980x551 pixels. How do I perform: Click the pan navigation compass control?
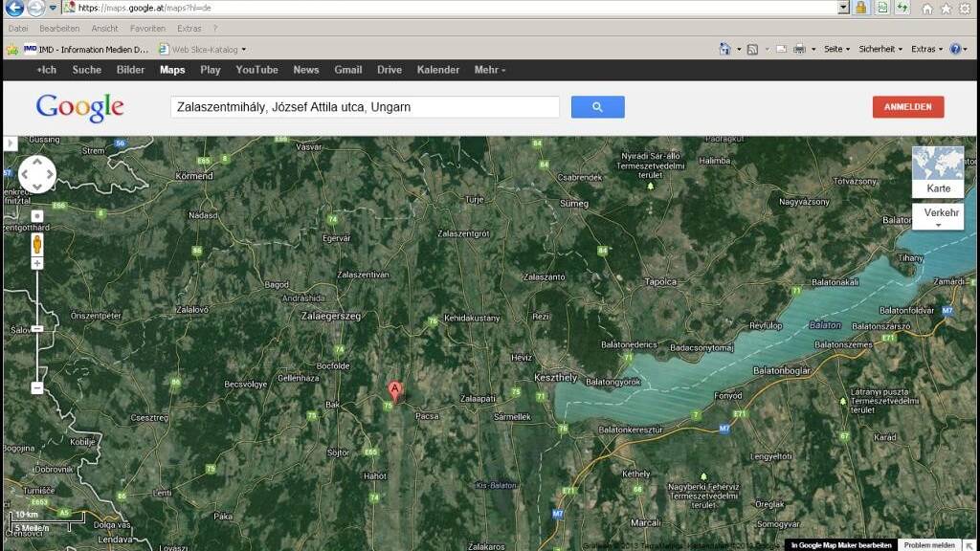37,174
